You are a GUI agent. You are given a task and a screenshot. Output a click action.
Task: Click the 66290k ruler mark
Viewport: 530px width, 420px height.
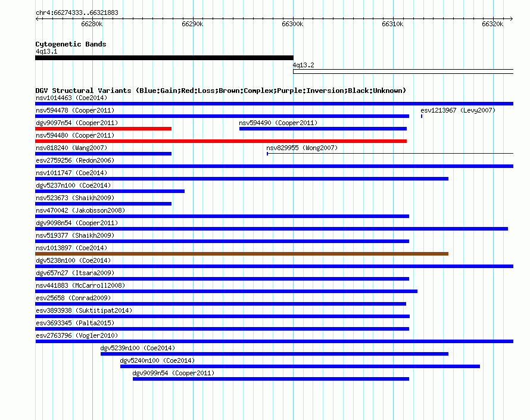(x=192, y=24)
